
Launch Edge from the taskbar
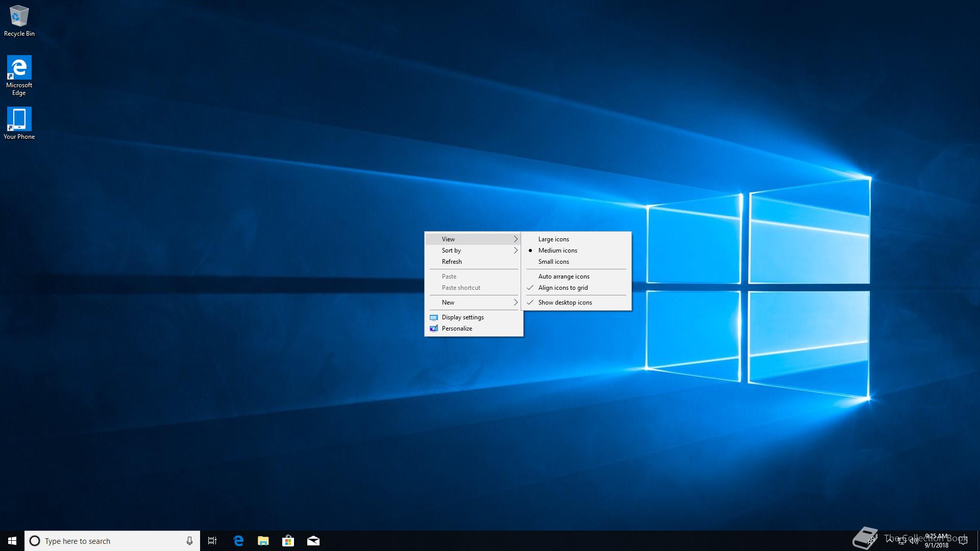238,541
